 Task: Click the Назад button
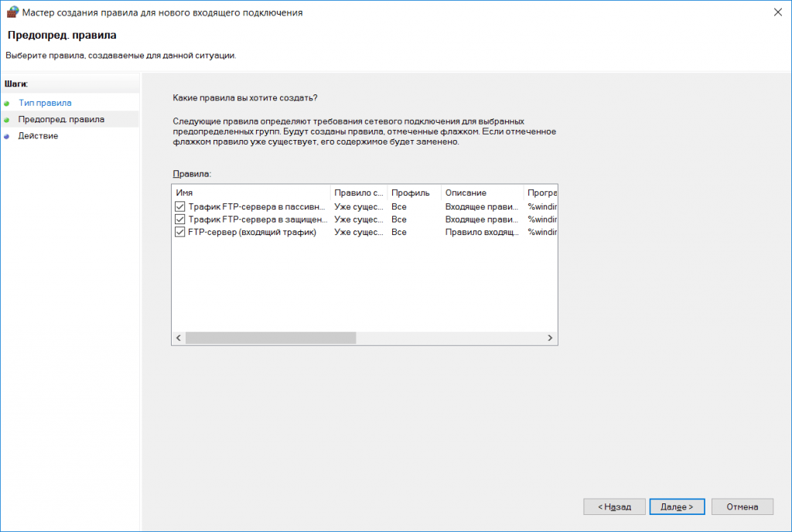pos(614,506)
